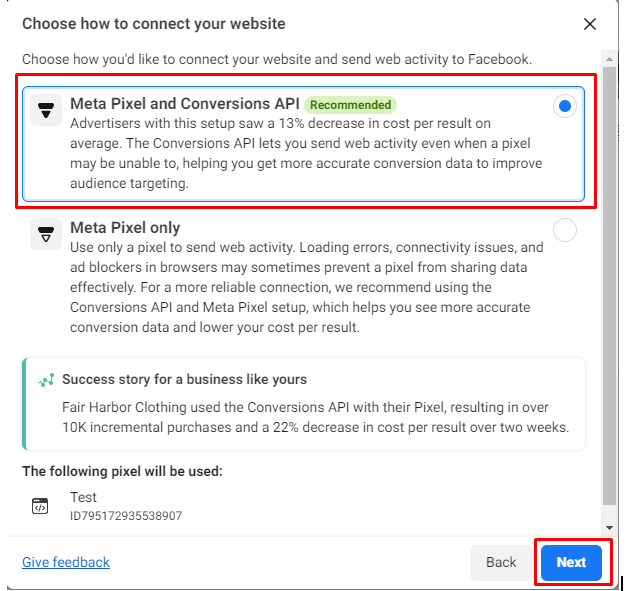Click the Meta Pixel and Conversions API heading
629x591 pixels.
(185, 104)
